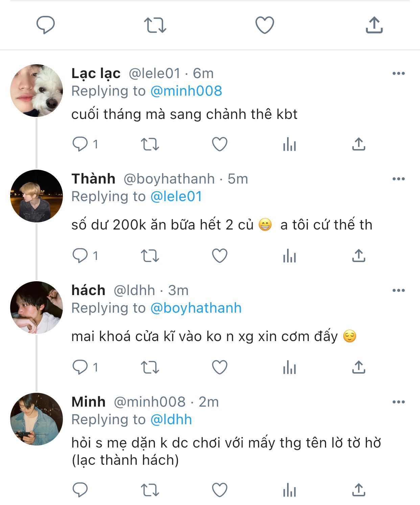Retweet the main tweet at top
This screenshot has height=505, width=420.
coord(155,25)
